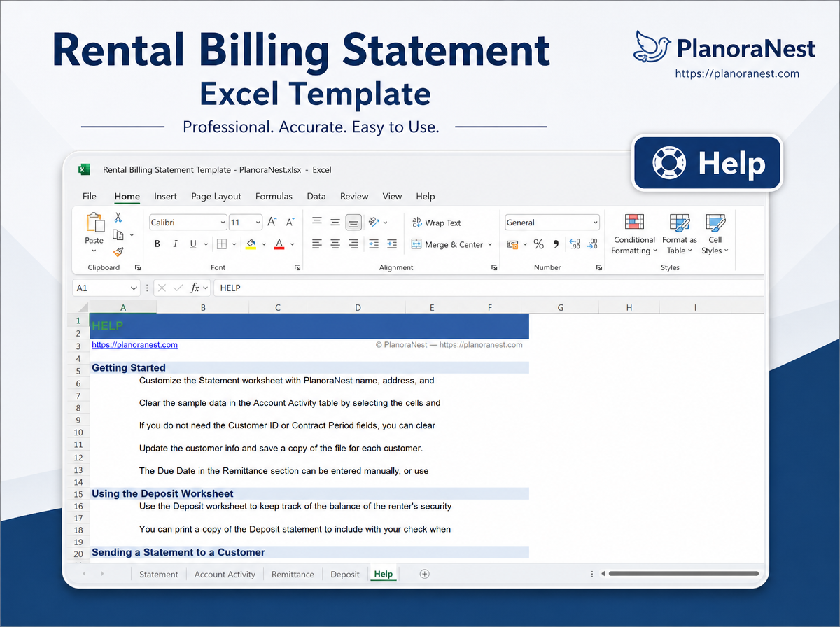Toggle Align Right
840x627 pixels.
click(x=353, y=244)
